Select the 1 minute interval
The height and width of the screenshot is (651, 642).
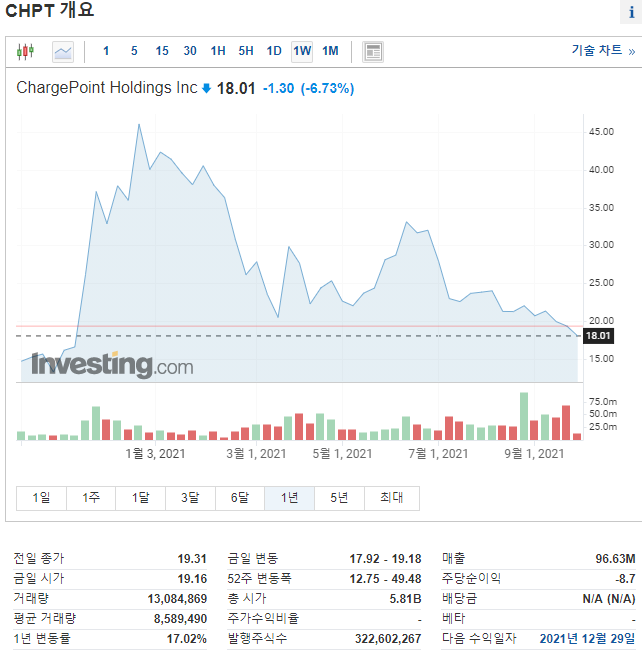(x=106, y=51)
